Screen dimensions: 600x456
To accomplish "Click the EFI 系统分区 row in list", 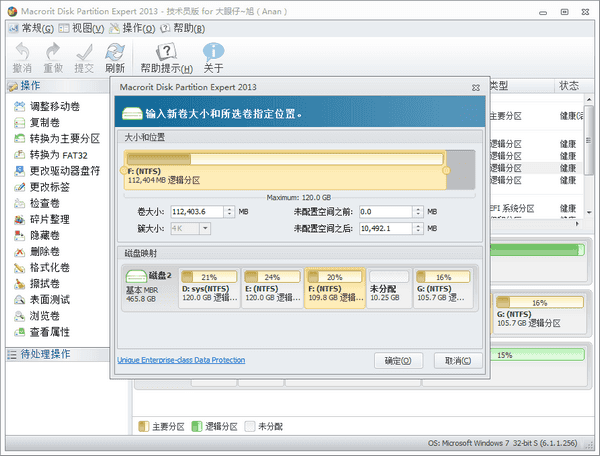I will [537, 208].
